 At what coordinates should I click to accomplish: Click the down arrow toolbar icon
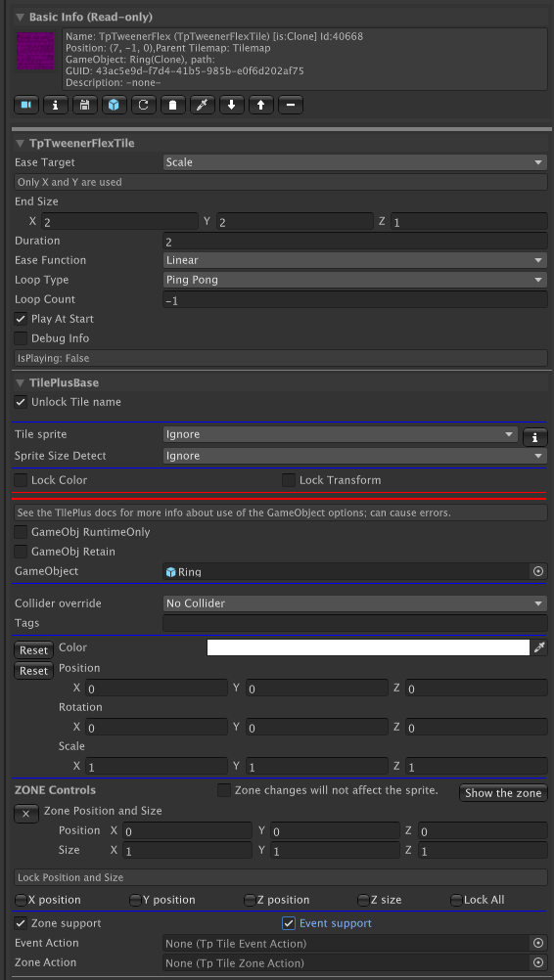[x=231, y=105]
